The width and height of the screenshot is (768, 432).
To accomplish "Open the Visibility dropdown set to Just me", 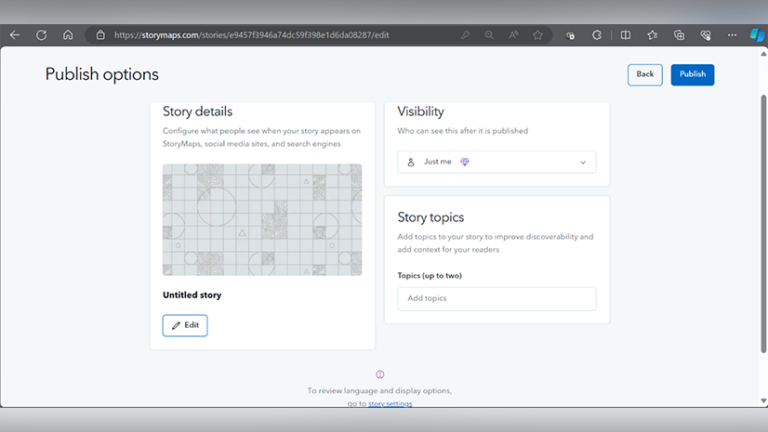I will 497,162.
